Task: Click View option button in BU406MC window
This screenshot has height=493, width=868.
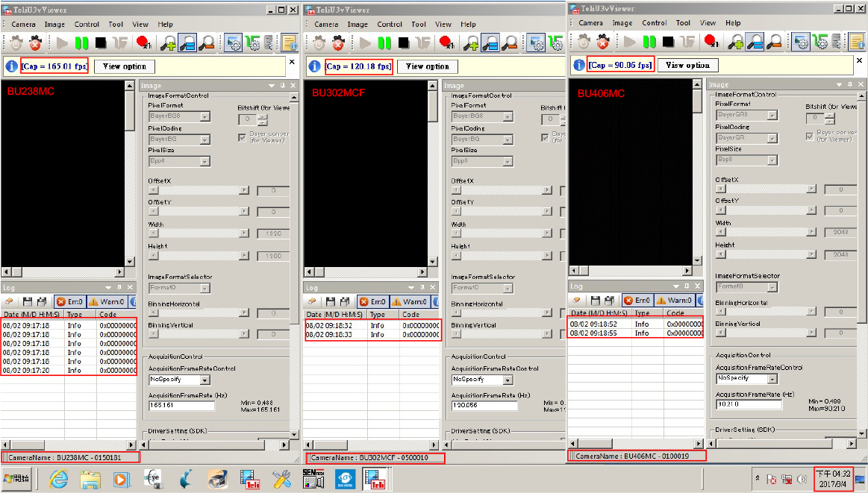Action: click(687, 65)
